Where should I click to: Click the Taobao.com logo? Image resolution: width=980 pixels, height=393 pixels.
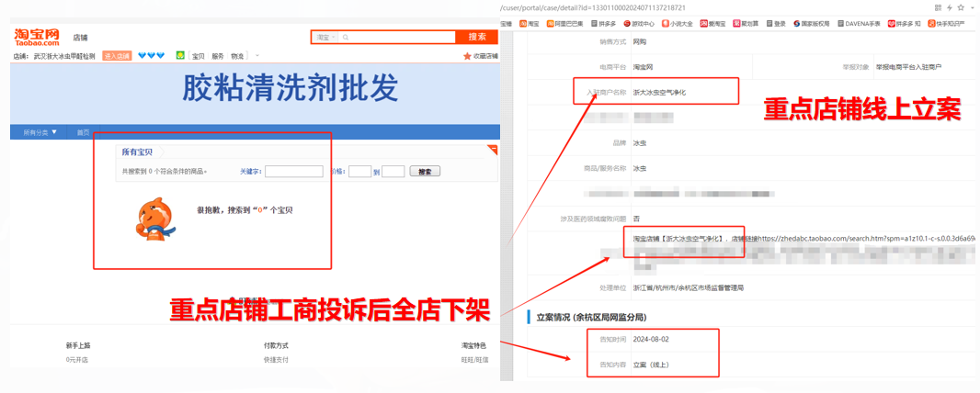pos(37,37)
